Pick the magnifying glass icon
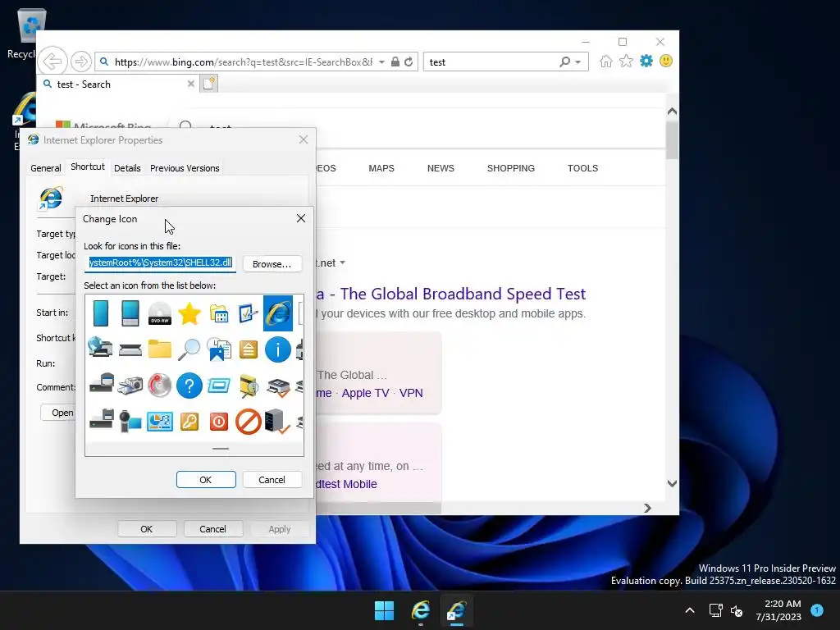The width and height of the screenshot is (840, 630). (189, 349)
